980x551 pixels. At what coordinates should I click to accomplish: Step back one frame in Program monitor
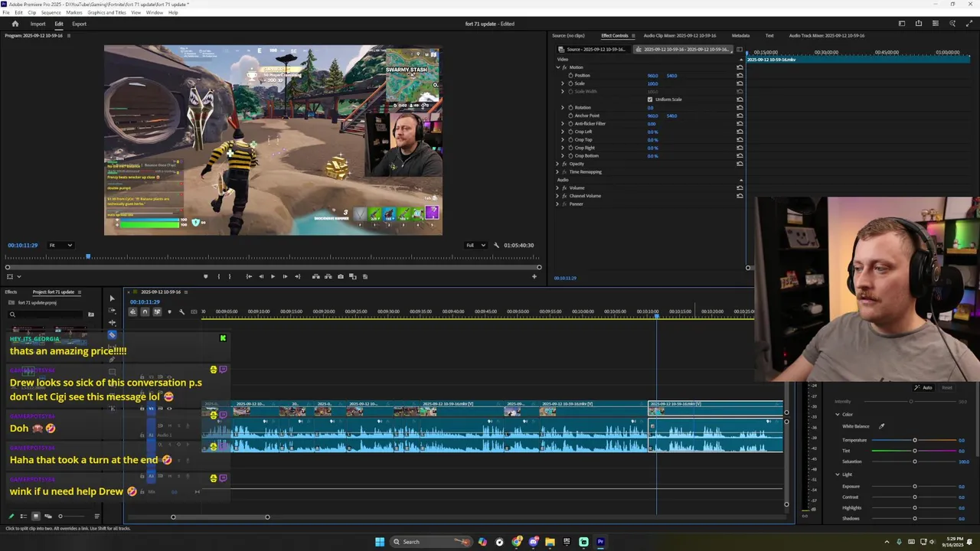[x=261, y=276]
